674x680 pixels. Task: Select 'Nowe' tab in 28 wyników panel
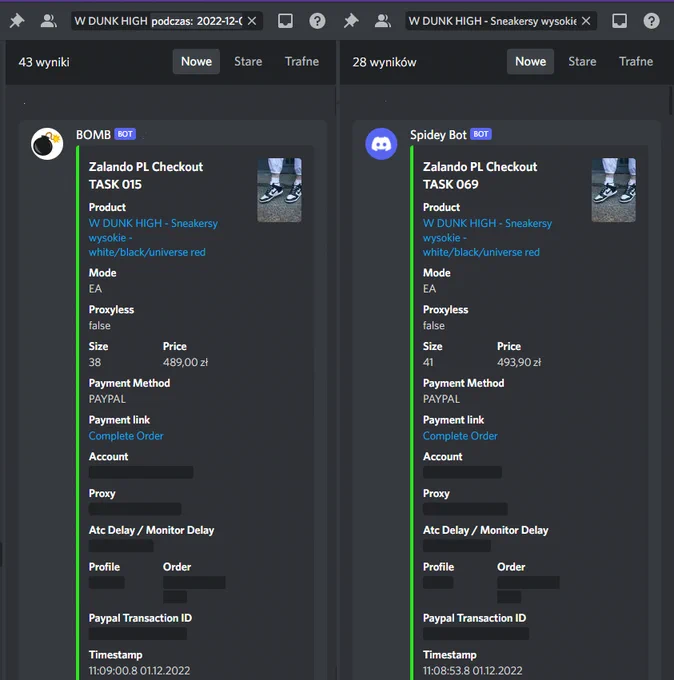530,62
